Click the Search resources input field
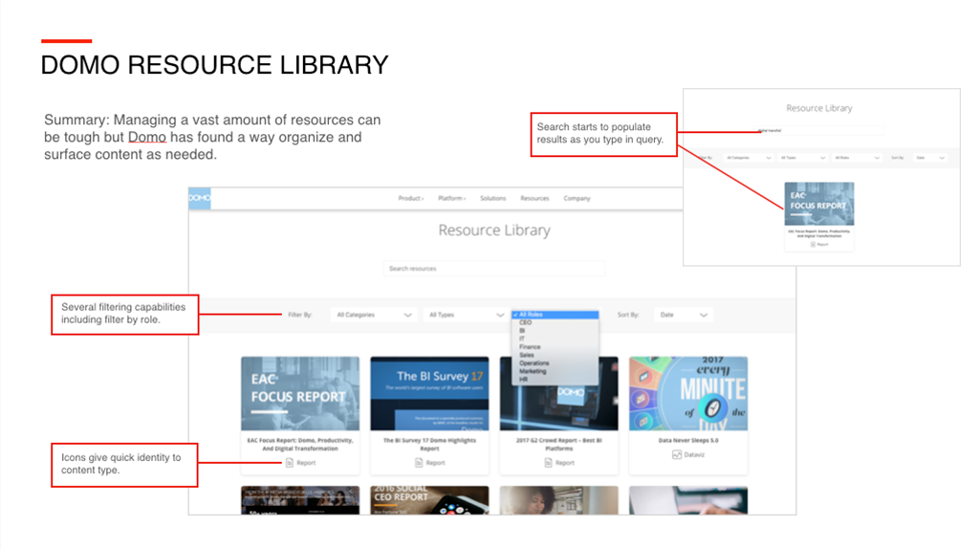 [493, 269]
